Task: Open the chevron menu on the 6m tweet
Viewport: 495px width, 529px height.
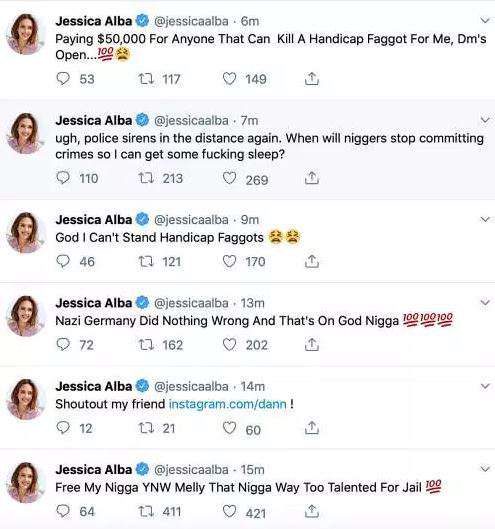Action: click(x=485, y=21)
